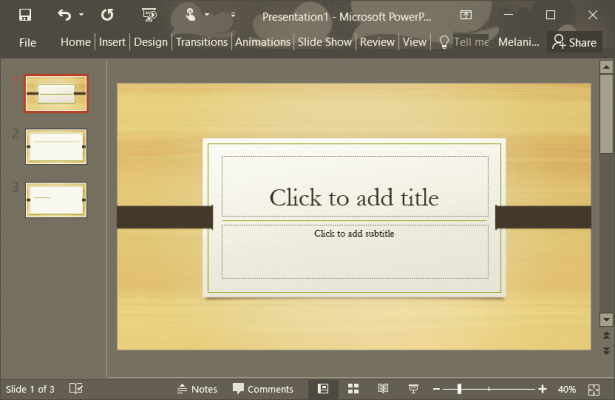Viewport: 615px width, 400px height.
Task: Click the 'Slide 1 of 3' status text
Action: coord(30,389)
